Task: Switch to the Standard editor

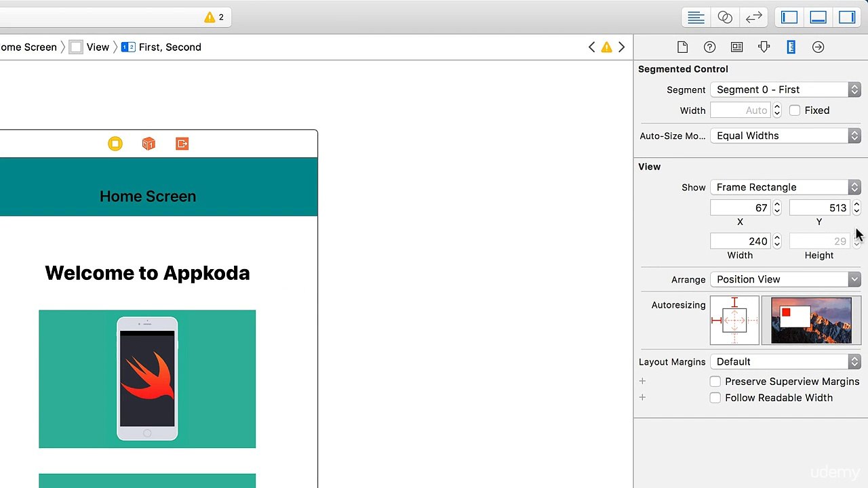Action: click(x=696, y=18)
